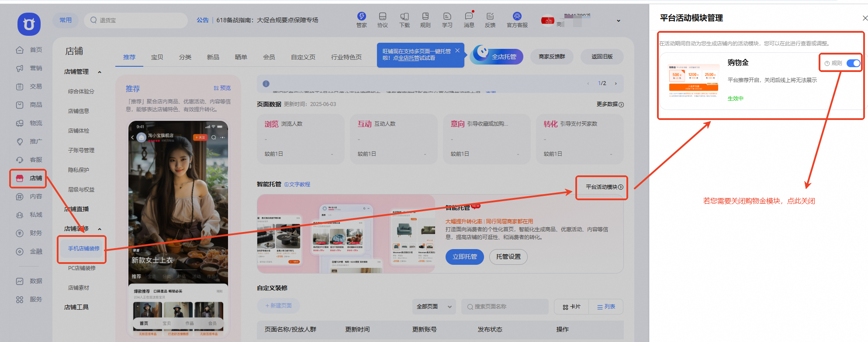Screen dimensions: 868x342
Task: Click 全店托管 button
Action: tap(497, 57)
